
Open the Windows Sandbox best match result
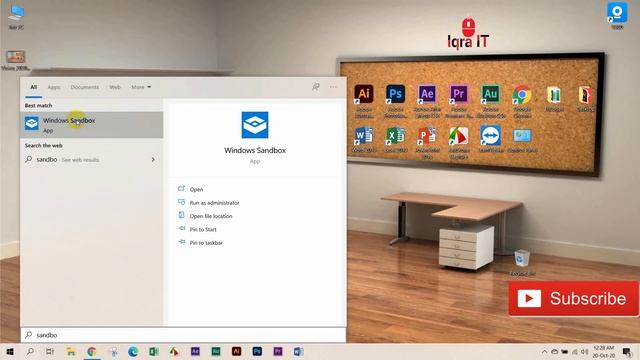tap(91, 125)
